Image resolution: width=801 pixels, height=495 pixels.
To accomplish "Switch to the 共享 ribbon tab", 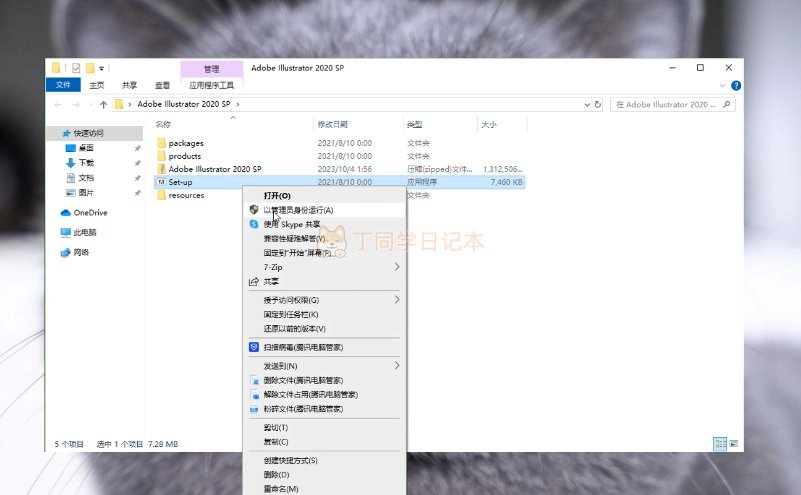I will pos(129,85).
